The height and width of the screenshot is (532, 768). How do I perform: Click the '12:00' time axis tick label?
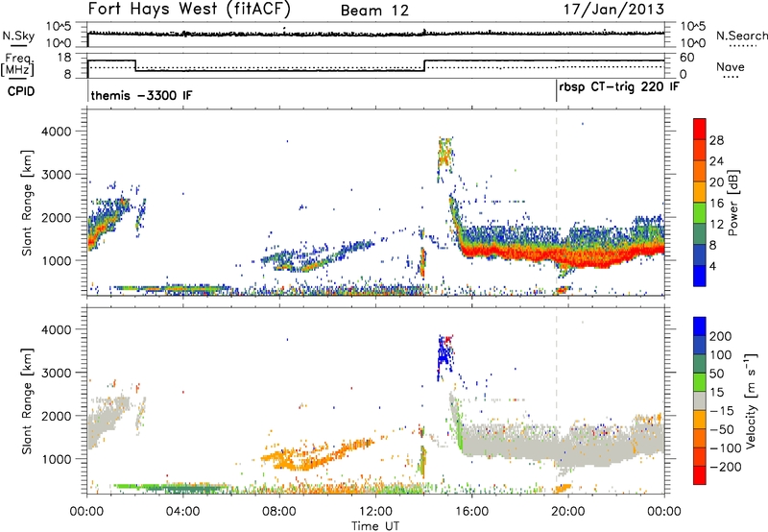tap(375, 512)
